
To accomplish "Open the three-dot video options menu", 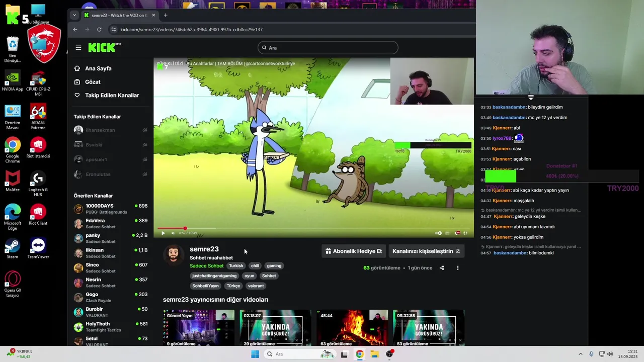I will 457,268.
